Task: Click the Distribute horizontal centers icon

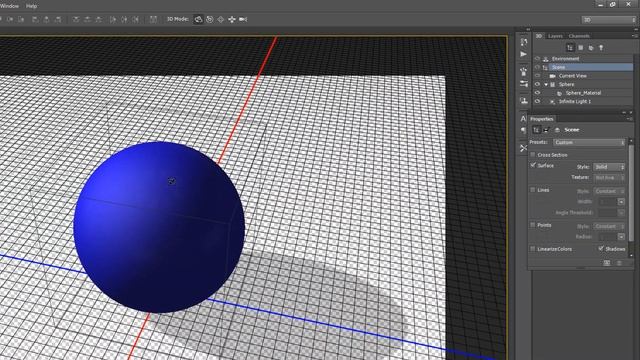Action: [124, 19]
